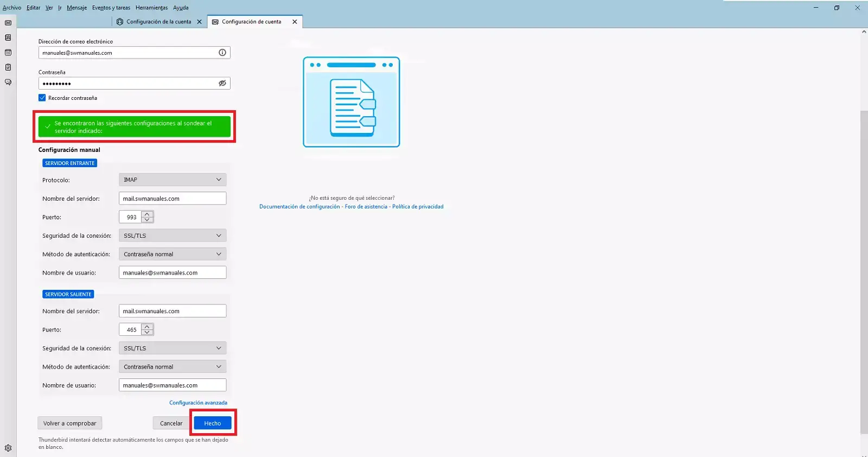Decrease outgoing port 465 with down arrow

147,332
